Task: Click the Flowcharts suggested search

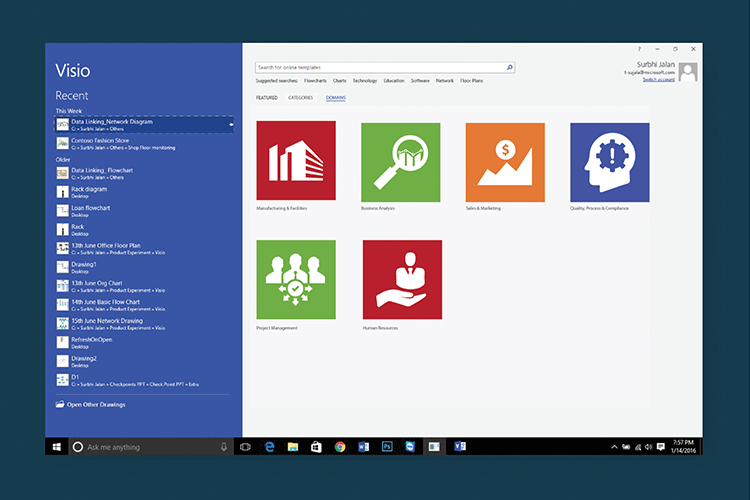Action: pos(315,80)
